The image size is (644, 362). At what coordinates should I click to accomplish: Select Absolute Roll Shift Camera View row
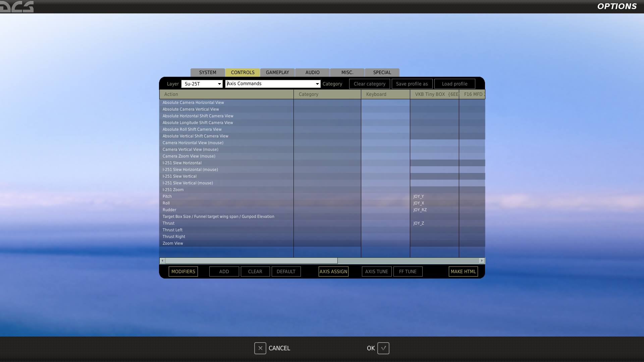pyautogui.click(x=322, y=129)
